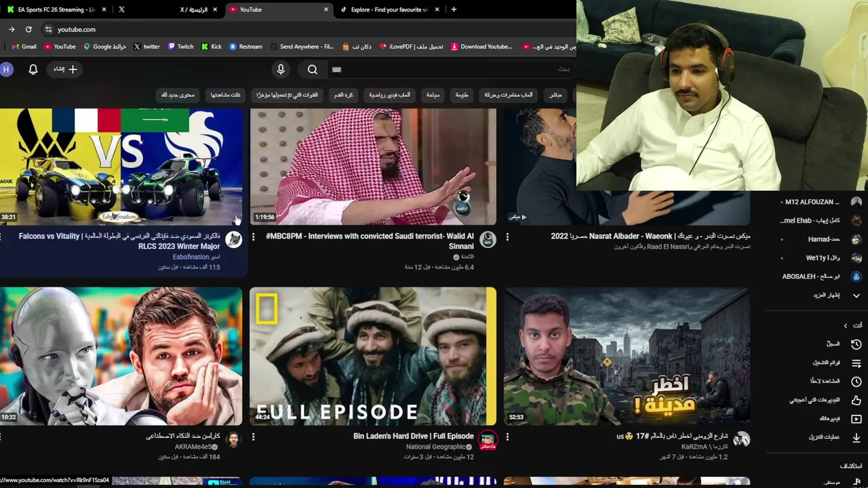
Task: Select the تمّت مشاهدتها filter chip
Action: tap(225, 95)
